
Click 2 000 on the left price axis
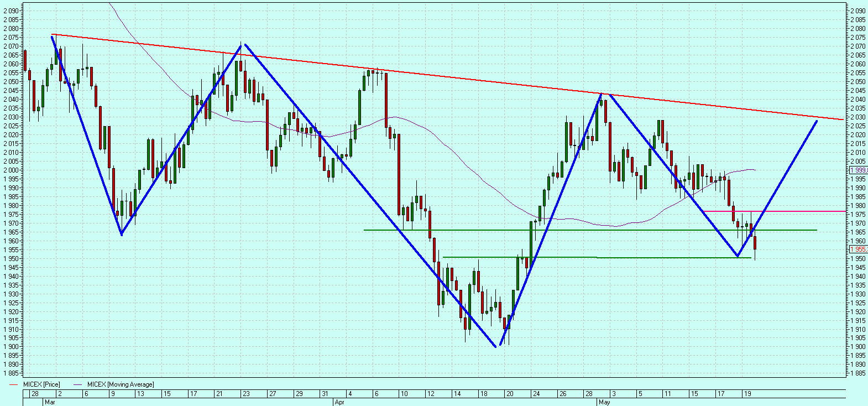(x=11, y=170)
